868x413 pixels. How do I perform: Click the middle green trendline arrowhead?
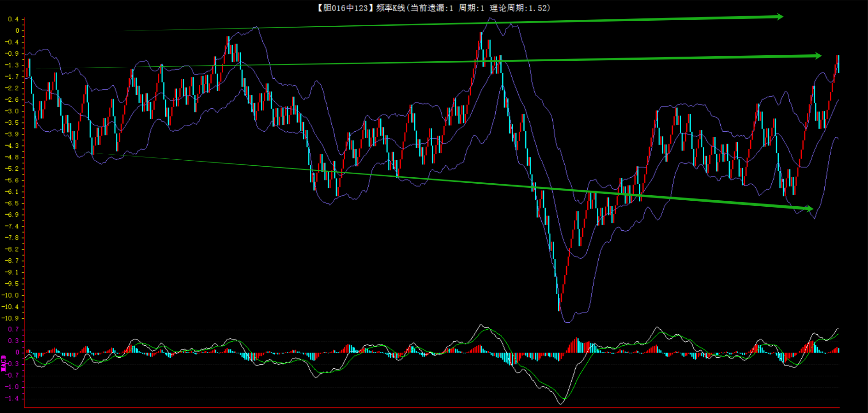818,56
